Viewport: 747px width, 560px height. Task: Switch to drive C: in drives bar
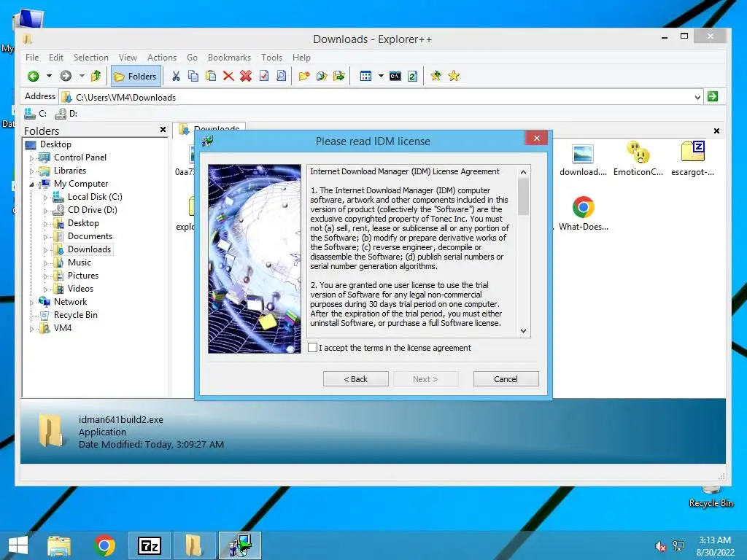click(36, 113)
